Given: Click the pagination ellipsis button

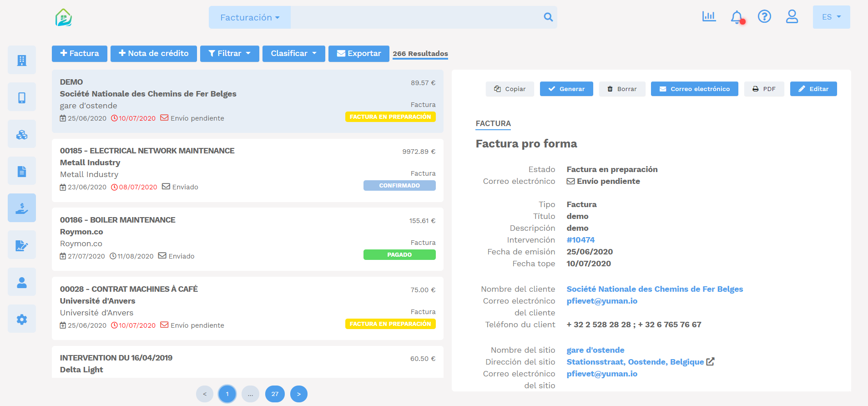Looking at the screenshot, I should (251, 394).
